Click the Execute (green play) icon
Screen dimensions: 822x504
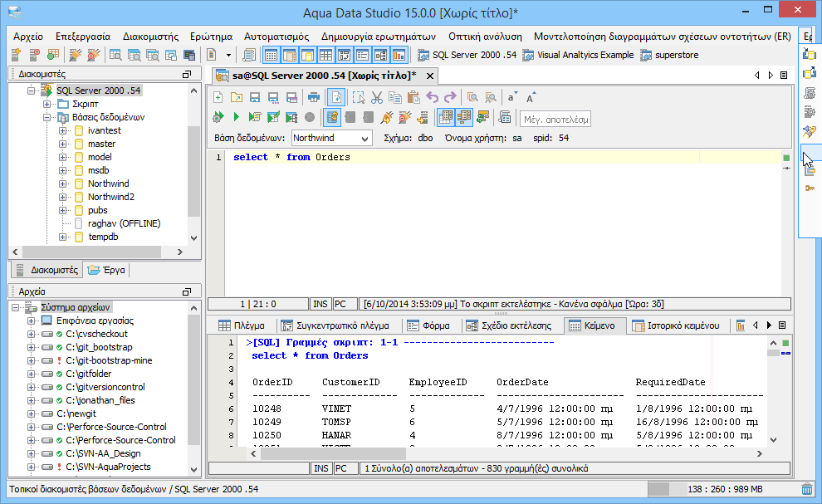click(x=237, y=117)
